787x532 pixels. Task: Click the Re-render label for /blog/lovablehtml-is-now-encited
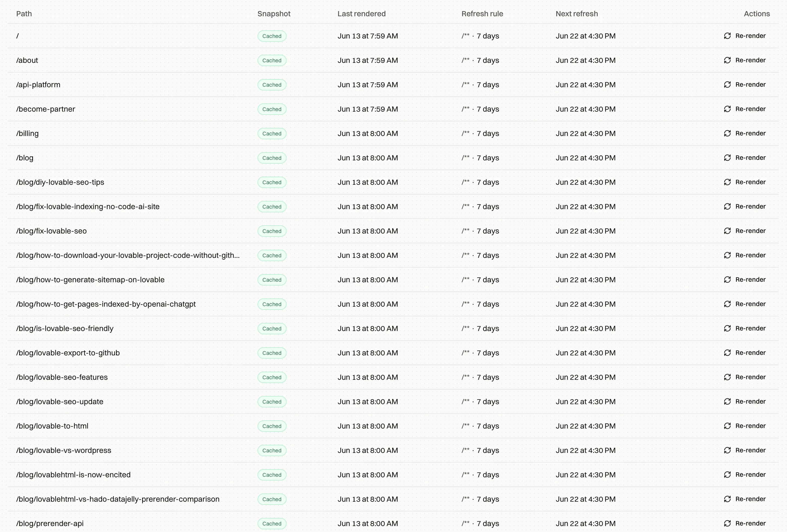coord(750,475)
